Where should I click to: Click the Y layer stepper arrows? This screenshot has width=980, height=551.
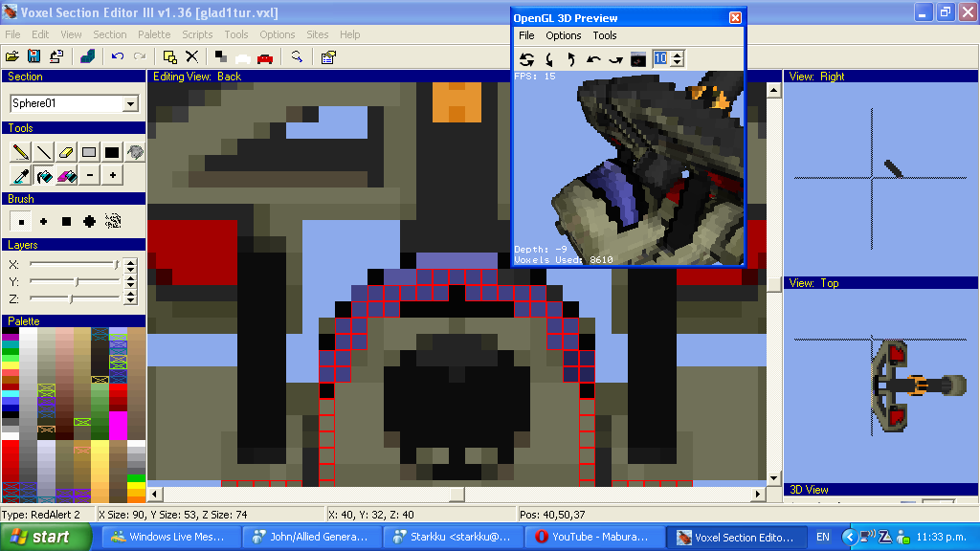pos(130,282)
